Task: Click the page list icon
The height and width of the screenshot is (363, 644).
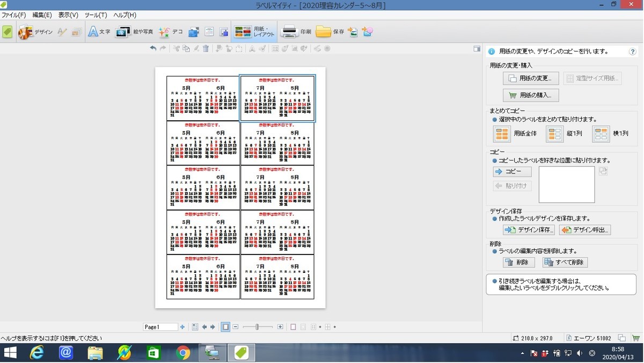Action: point(195,326)
